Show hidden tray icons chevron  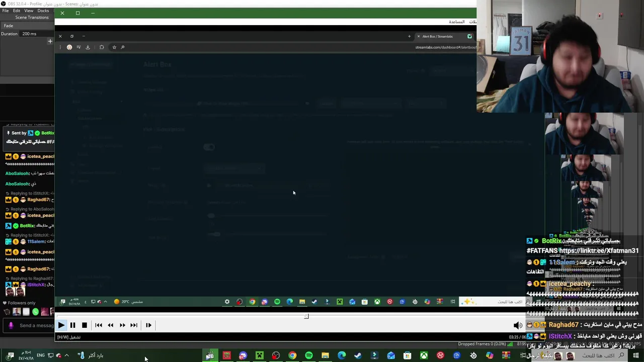[x=66, y=355]
